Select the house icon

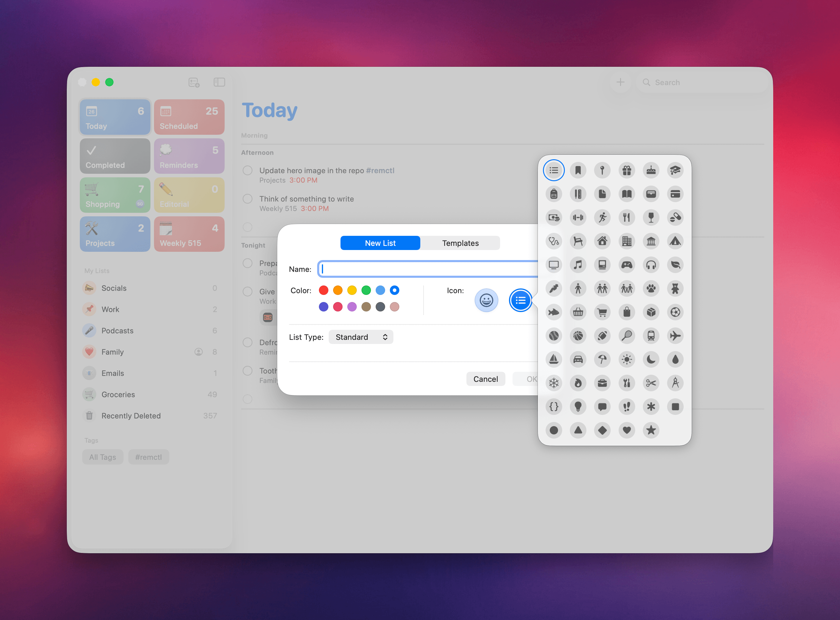point(602,241)
